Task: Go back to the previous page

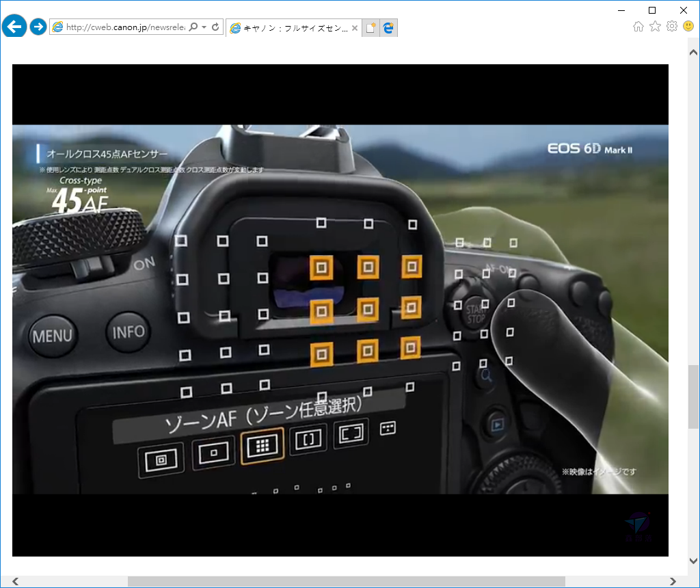Action: (14, 27)
